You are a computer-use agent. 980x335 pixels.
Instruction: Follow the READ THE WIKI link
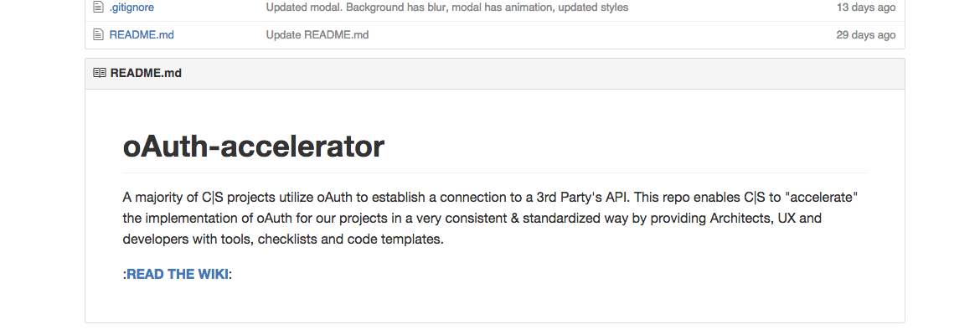tap(178, 275)
